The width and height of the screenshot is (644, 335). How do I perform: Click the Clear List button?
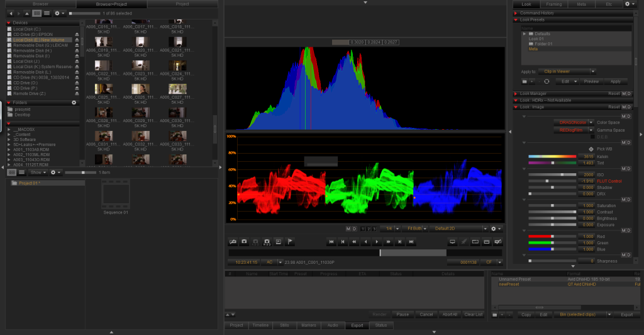click(472, 314)
